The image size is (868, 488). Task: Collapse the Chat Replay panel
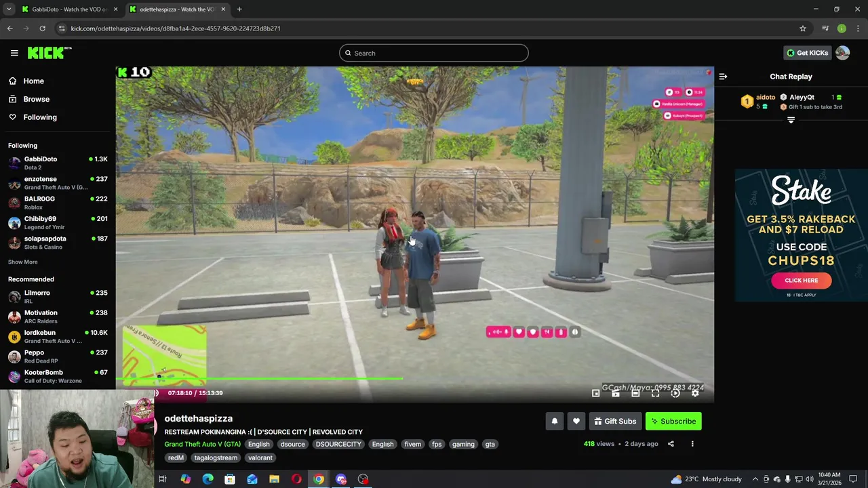tap(723, 77)
